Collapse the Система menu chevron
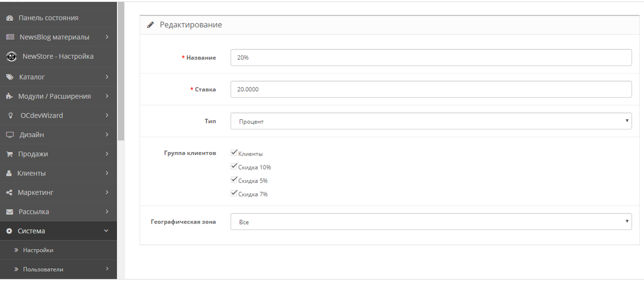The height and width of the screenshot is (281, 644). click(106, 231)
